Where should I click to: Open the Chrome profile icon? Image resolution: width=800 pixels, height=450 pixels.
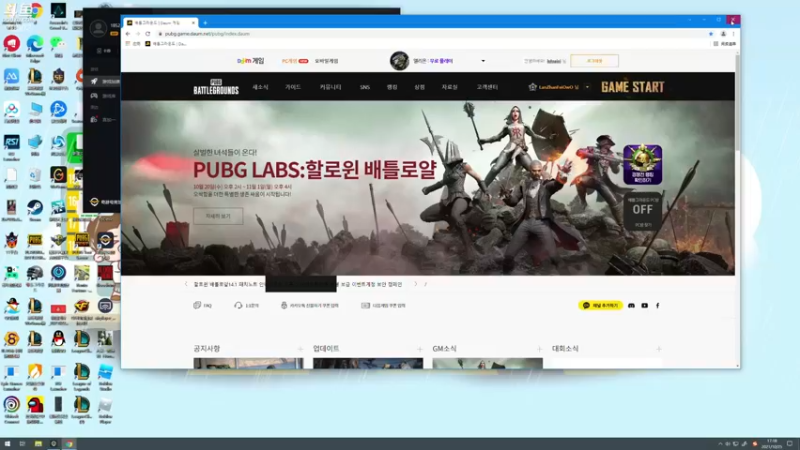pos(723,34)
